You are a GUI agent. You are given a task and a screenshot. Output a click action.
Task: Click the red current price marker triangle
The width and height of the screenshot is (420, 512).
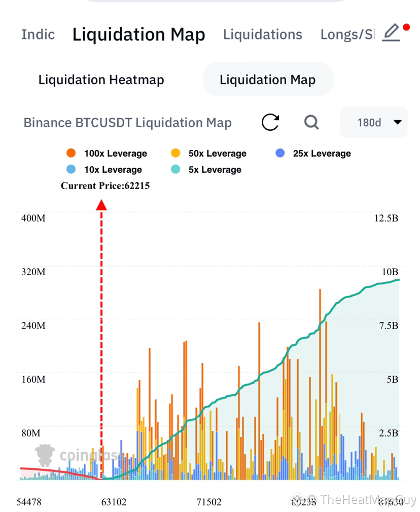coord(101,205)
